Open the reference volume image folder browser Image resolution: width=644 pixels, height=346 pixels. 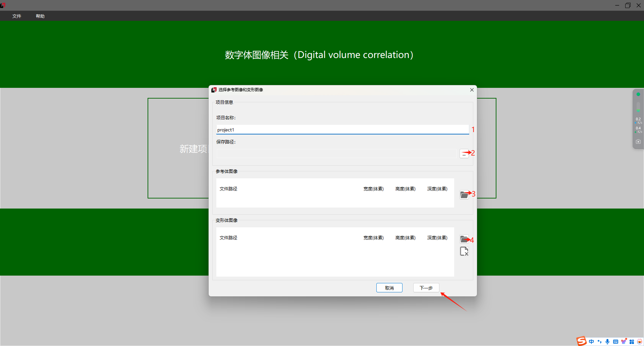click(x=464, y=195)
